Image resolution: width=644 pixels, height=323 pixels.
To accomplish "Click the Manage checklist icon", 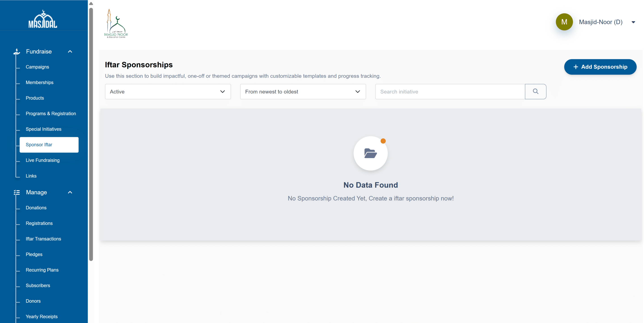I will pos(17,192).
